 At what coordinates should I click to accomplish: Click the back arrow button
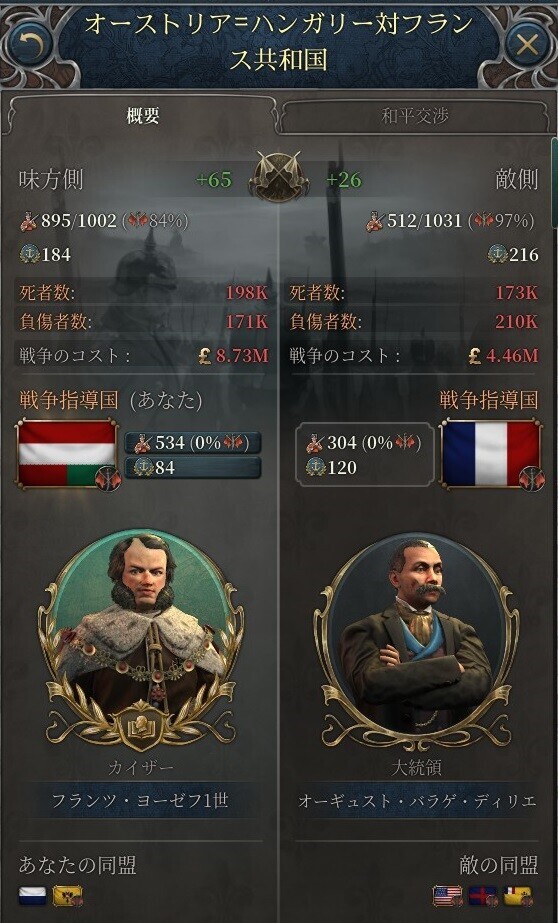point(29,44)
